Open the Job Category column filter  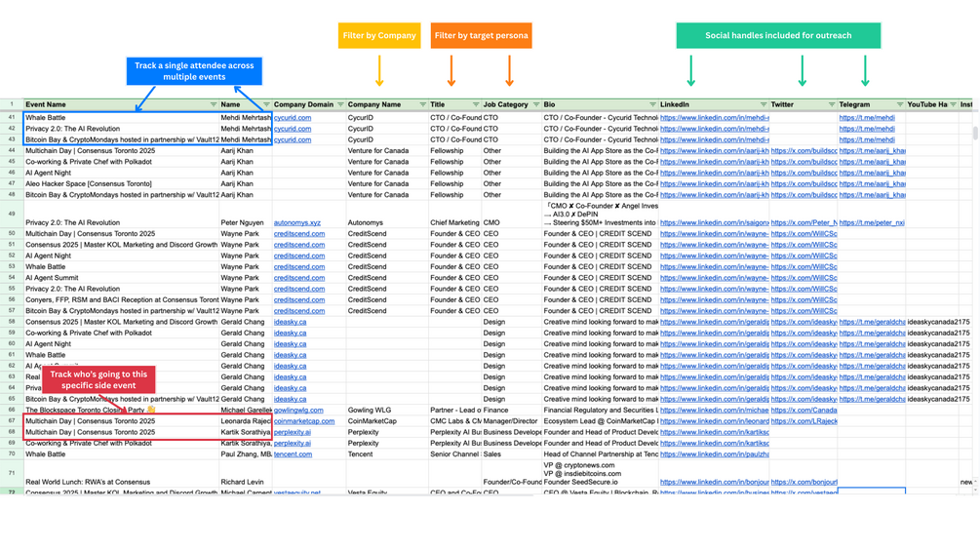[x=535, y=105]
